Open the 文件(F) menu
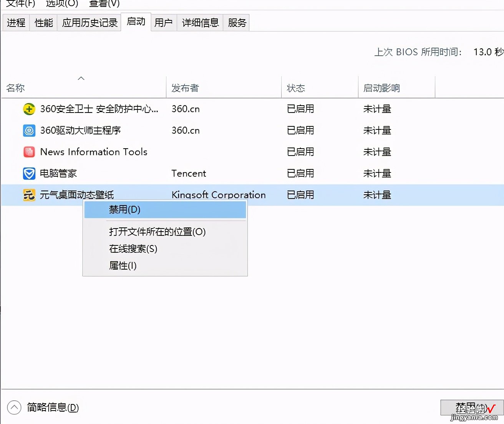 point(21,3)
